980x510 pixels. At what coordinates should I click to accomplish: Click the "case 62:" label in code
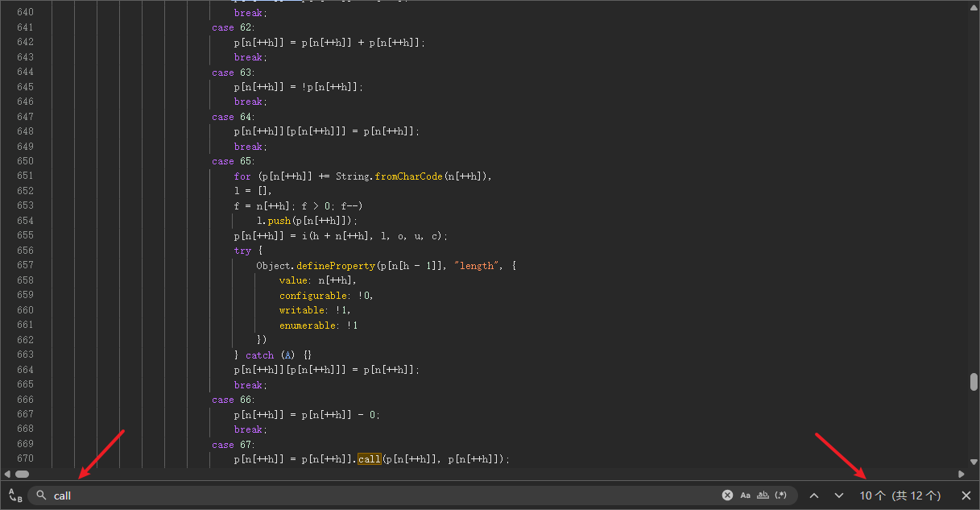click(234, 27)
